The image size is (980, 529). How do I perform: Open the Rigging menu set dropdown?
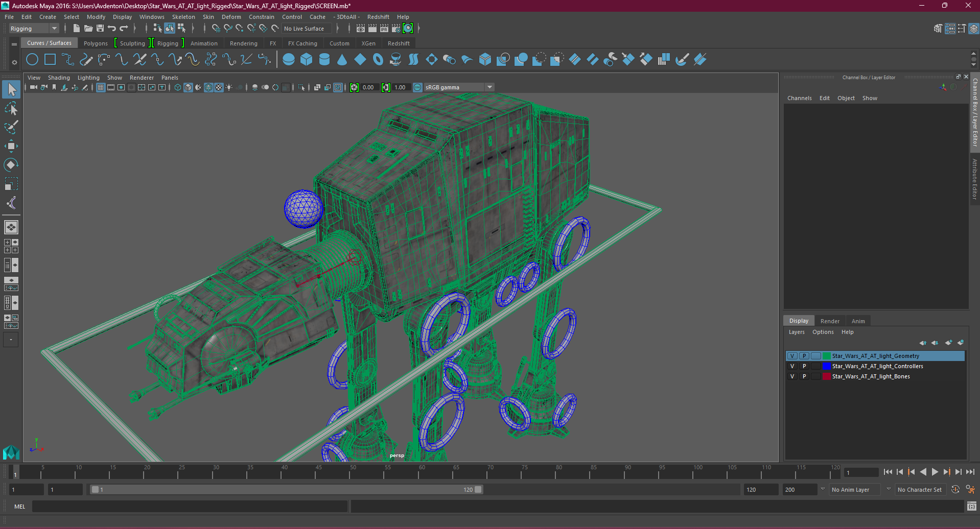click(x=34, y=29)
